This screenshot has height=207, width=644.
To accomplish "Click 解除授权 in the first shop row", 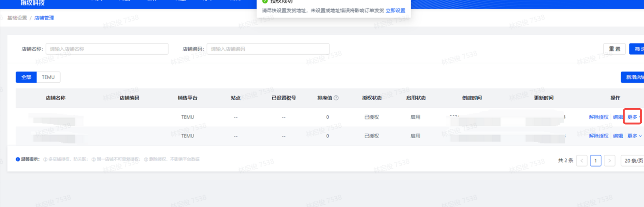I will click(x=599, y=117).
